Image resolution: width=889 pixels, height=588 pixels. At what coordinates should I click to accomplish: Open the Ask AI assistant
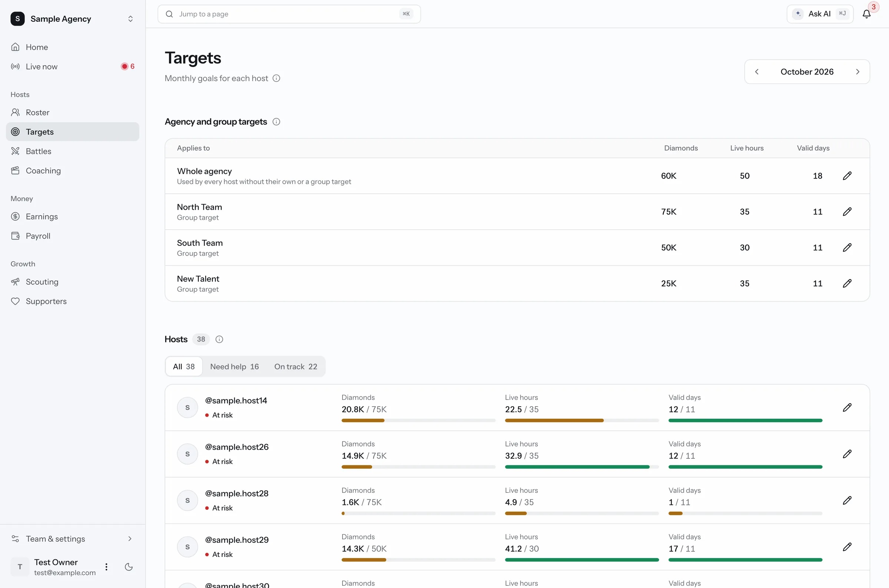point(820,14)
